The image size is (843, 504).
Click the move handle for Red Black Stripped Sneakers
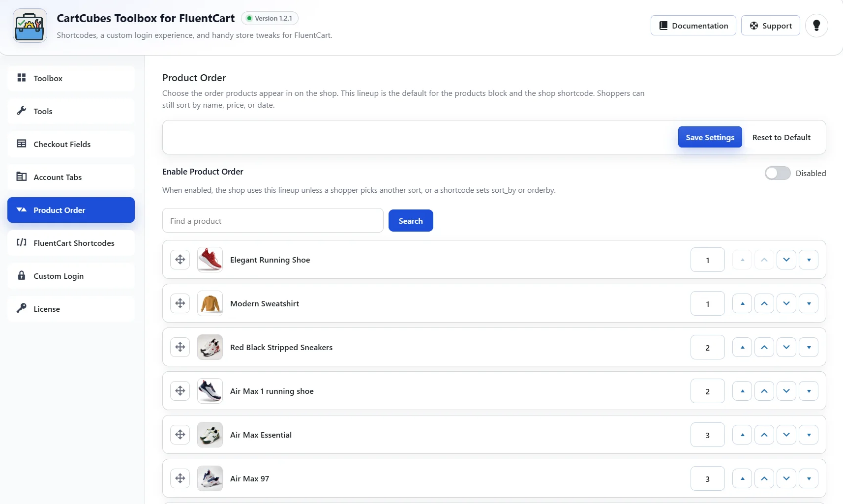tap(180, 347)
